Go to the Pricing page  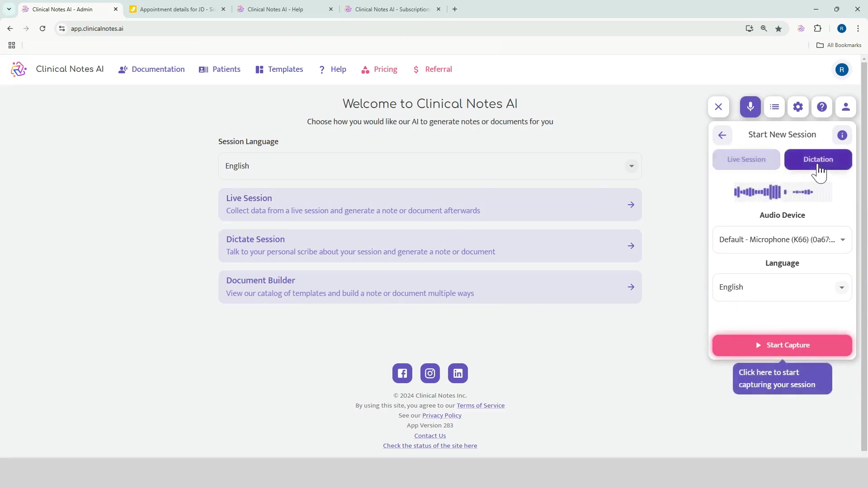[379, 70]
